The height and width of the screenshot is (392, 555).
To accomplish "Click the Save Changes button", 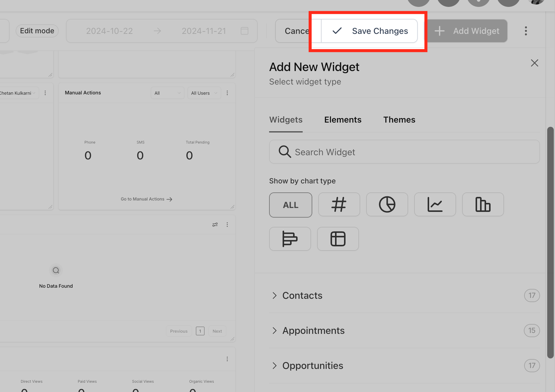I will point(369,31).
